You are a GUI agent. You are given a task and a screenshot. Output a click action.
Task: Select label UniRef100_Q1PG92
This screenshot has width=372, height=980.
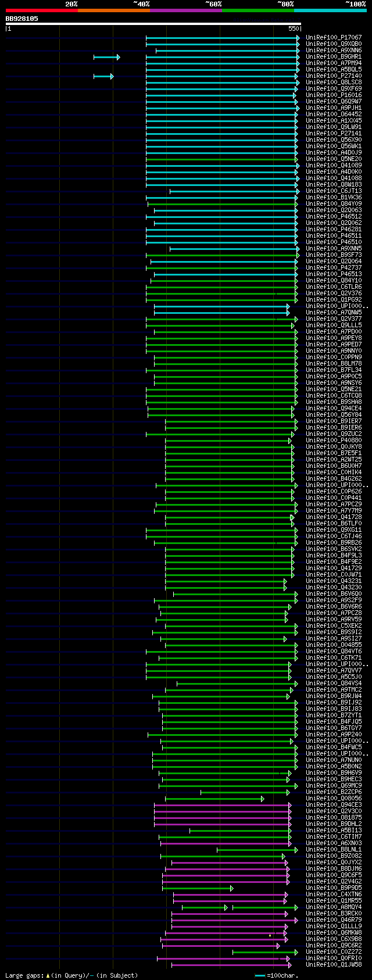334,300
